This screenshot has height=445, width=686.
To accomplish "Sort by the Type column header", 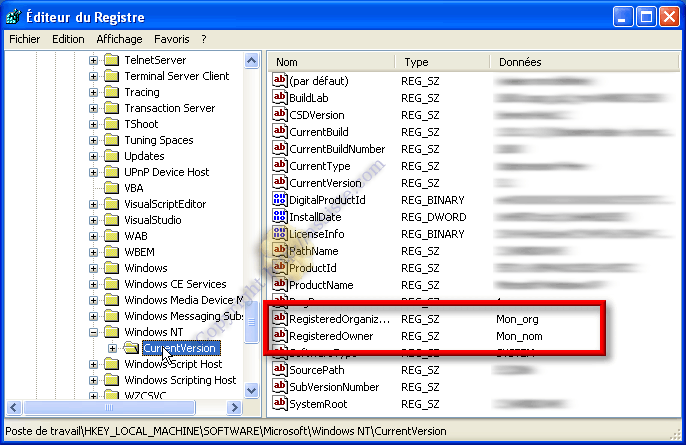I will point(442,62).
